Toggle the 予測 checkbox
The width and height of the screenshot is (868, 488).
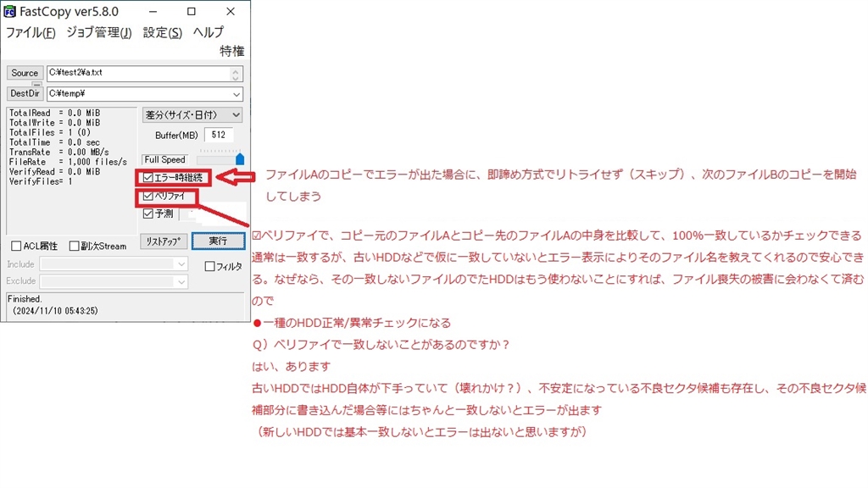147,213
